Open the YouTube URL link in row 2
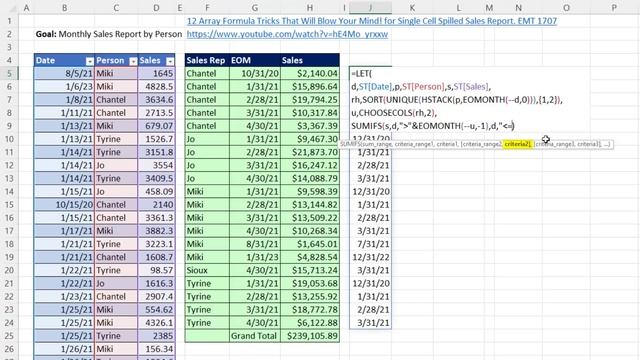Viewport: 640px width, 360px height. [x=287, y=34]
